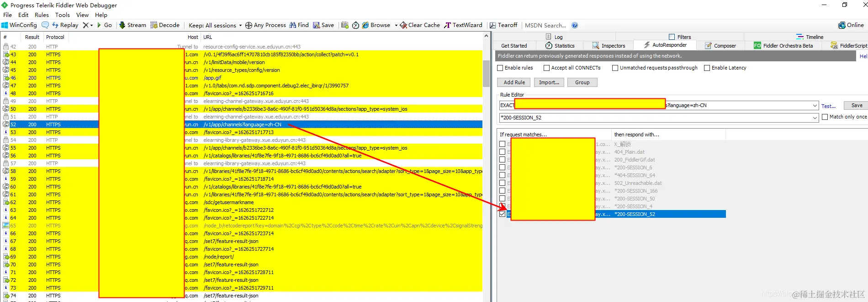Click the Online status indicator

click(851, 25)
